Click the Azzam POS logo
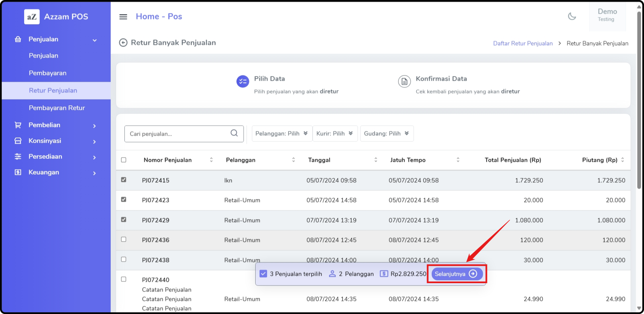 [x=32, y=17]
